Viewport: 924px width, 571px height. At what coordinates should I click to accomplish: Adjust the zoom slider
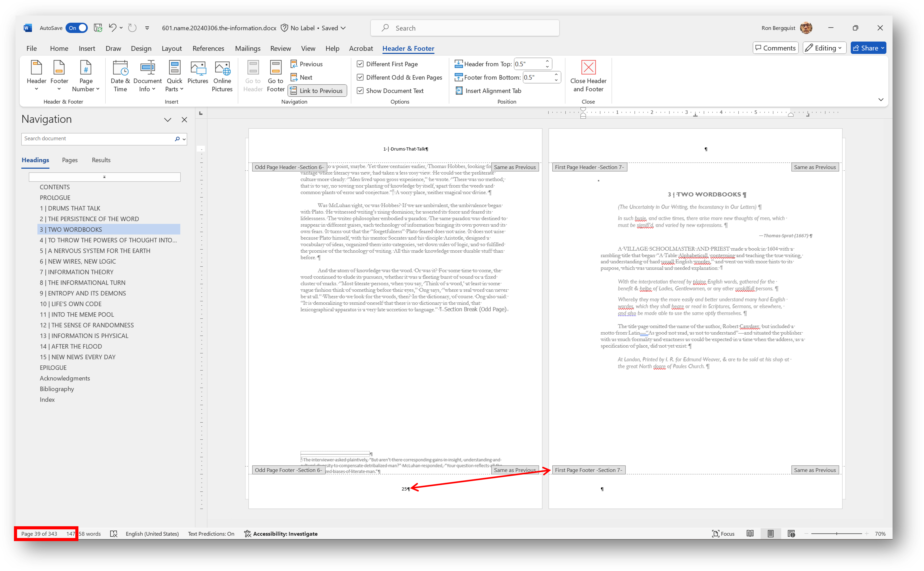[x=837, y=534]
